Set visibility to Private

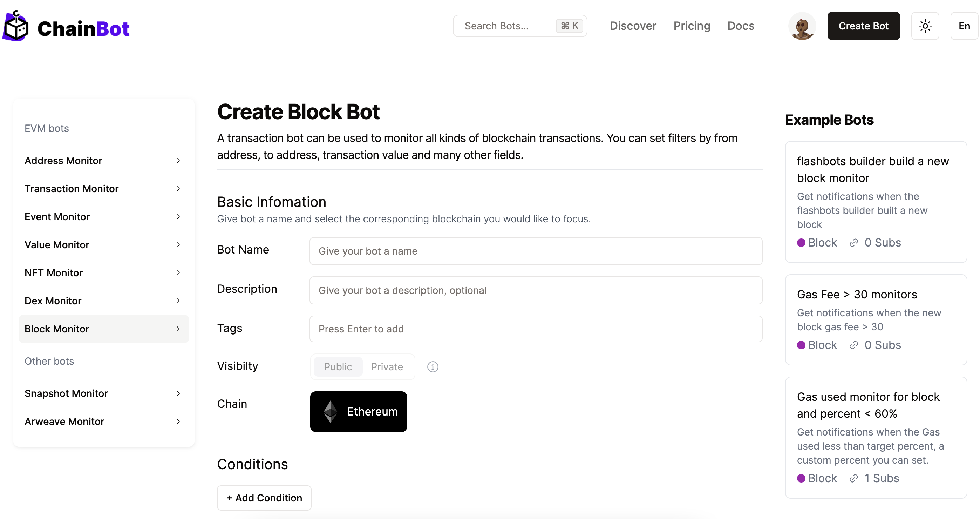pyautogui.click(x=387, y=366)
